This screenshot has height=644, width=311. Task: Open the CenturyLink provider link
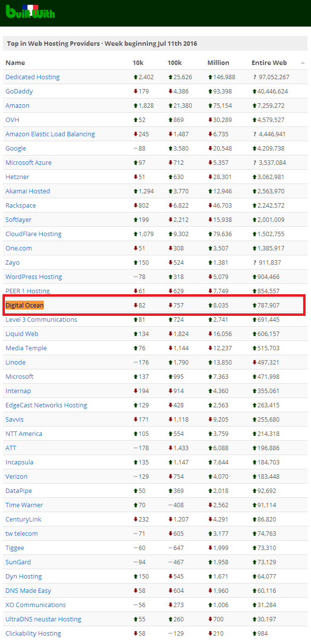point(24,519)
